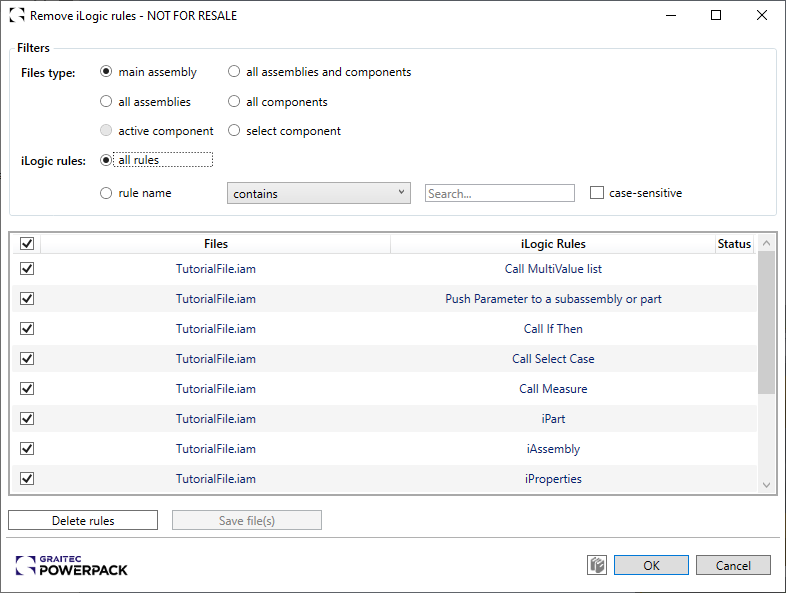Click the rules list scroll-up arrow
Image resolution: width=786 pixels, height=593 pixels.
pos(767,243)
